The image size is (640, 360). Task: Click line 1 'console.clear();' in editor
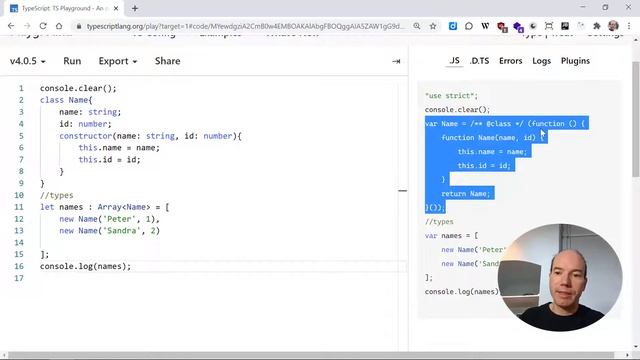(x=78, y=88)
